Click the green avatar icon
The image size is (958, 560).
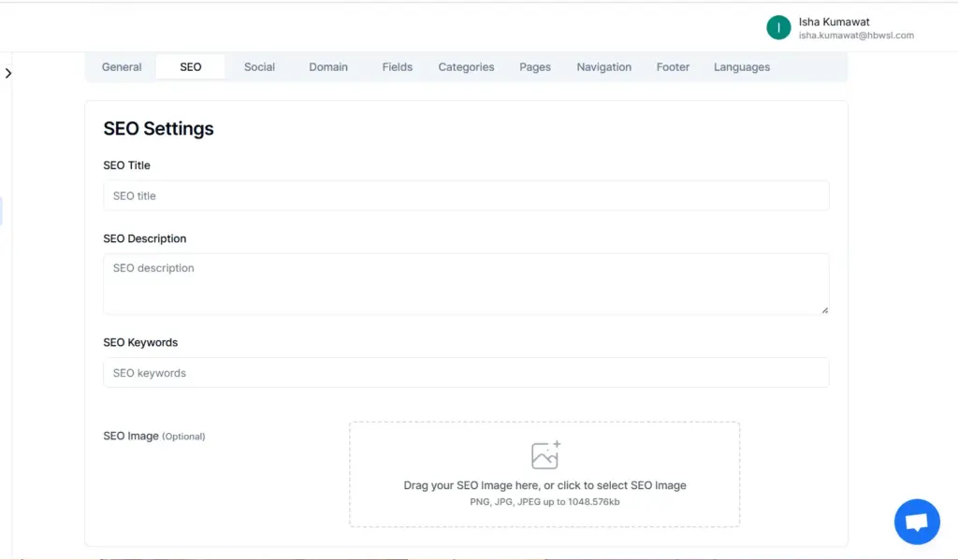click(x=777, y=27)
